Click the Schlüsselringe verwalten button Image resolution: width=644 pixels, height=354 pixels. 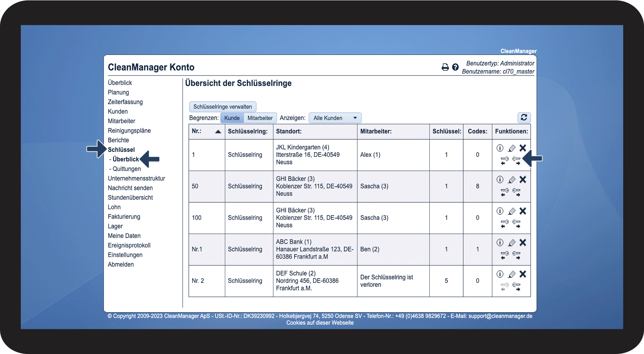tap(223, 107)
